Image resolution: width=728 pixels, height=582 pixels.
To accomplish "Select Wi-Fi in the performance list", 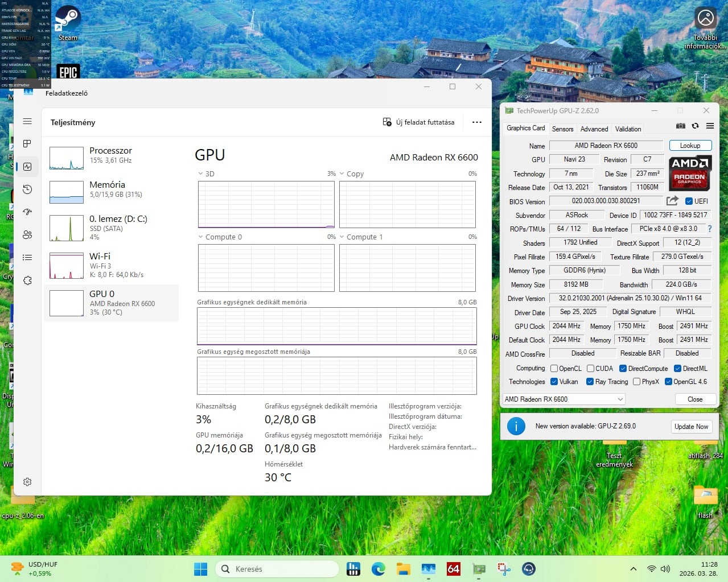I will (112, 265).
